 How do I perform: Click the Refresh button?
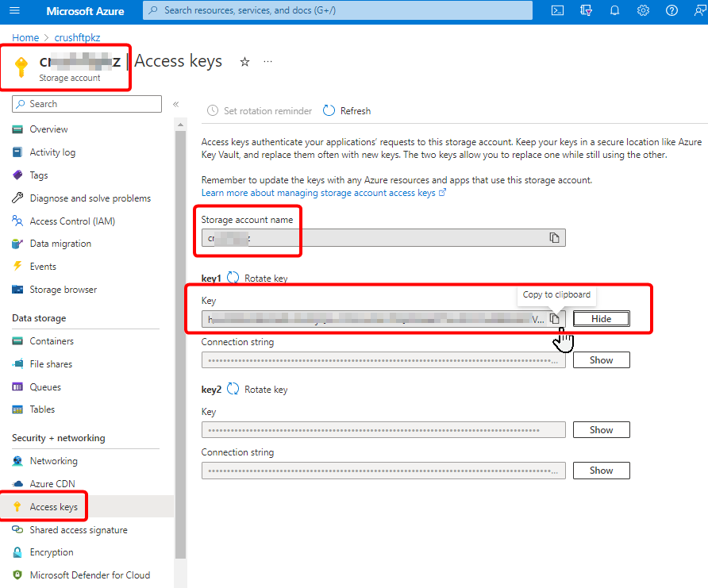tap(347, 110)
